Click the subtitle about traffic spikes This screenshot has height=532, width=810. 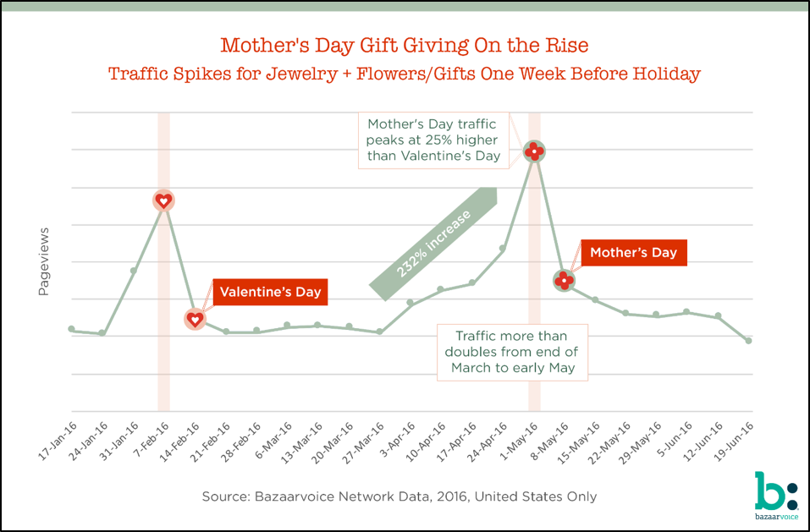(x=404, y=74)
